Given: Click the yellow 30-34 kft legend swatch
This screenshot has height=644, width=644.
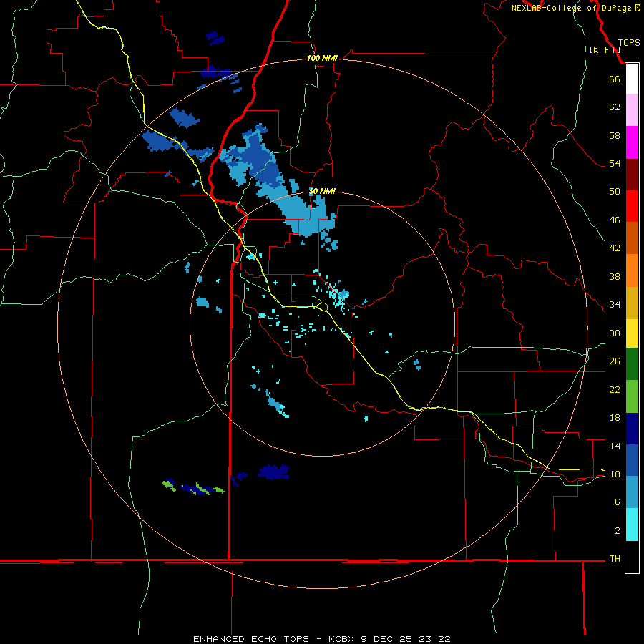Looking at the screenshot, I should pyautogui.click(x=632, y=333).
